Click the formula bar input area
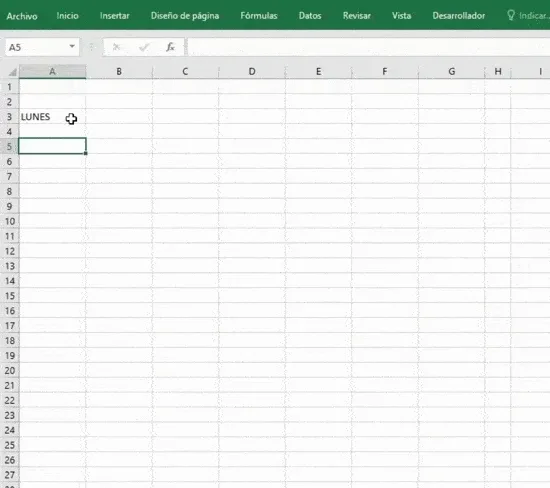The image size is (550, 488). point(369,47)
